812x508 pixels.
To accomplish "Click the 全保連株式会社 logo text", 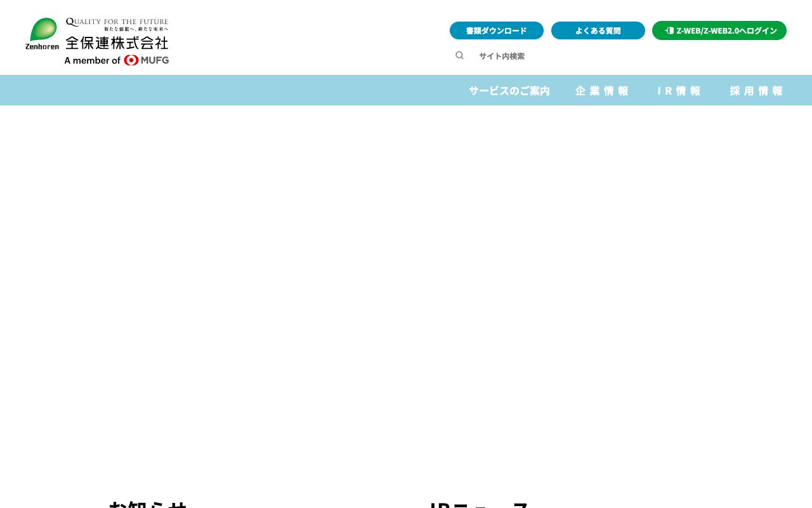I will [117, 43].
